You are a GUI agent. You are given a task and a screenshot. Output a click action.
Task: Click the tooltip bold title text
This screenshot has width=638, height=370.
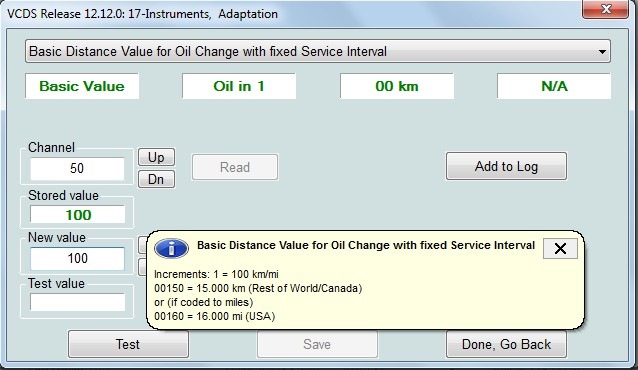[x=366, y=245]
